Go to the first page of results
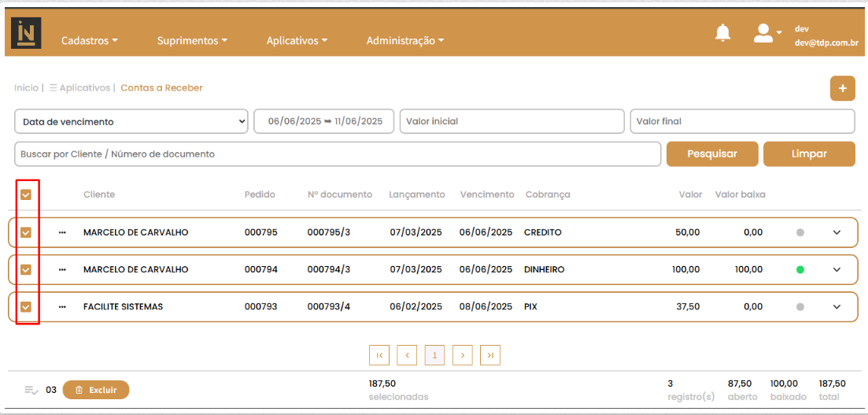The height and width of the screenshot is (415, 868). point(379,355)
